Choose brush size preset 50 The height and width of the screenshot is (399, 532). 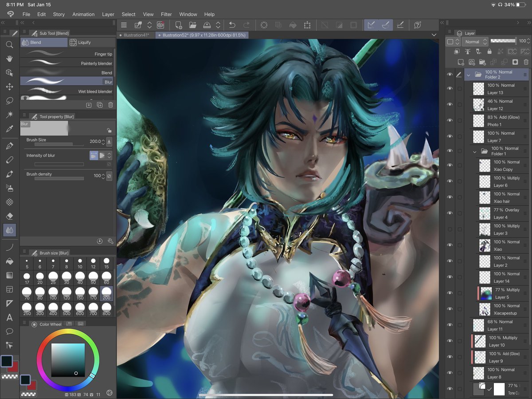click(x=93, y=278)
